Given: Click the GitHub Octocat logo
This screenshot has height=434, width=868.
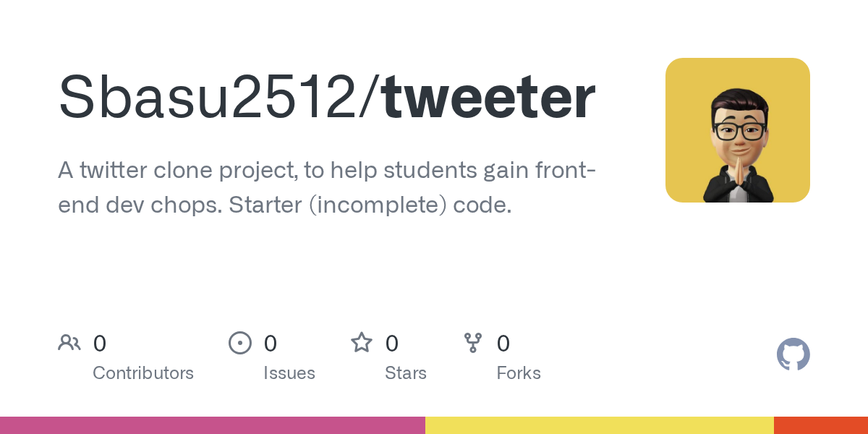Looking at the screenshot, I should pyautogui.click(x=793, y=354).
